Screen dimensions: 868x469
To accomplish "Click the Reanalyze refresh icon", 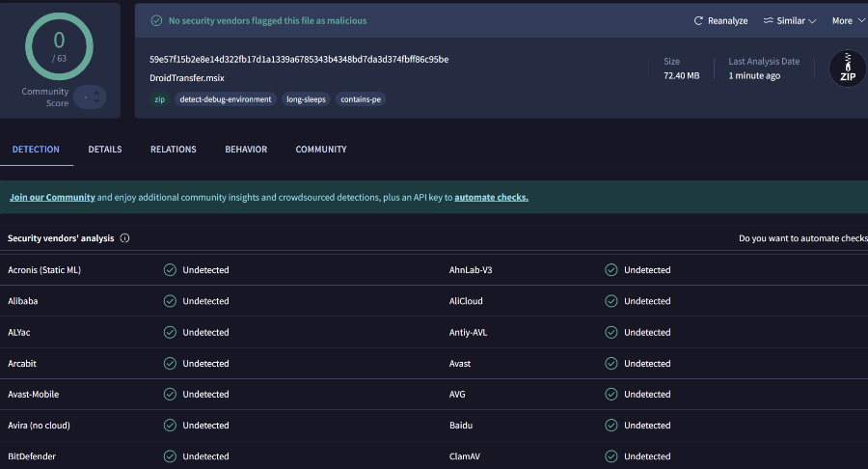I will tap(698, 20).
